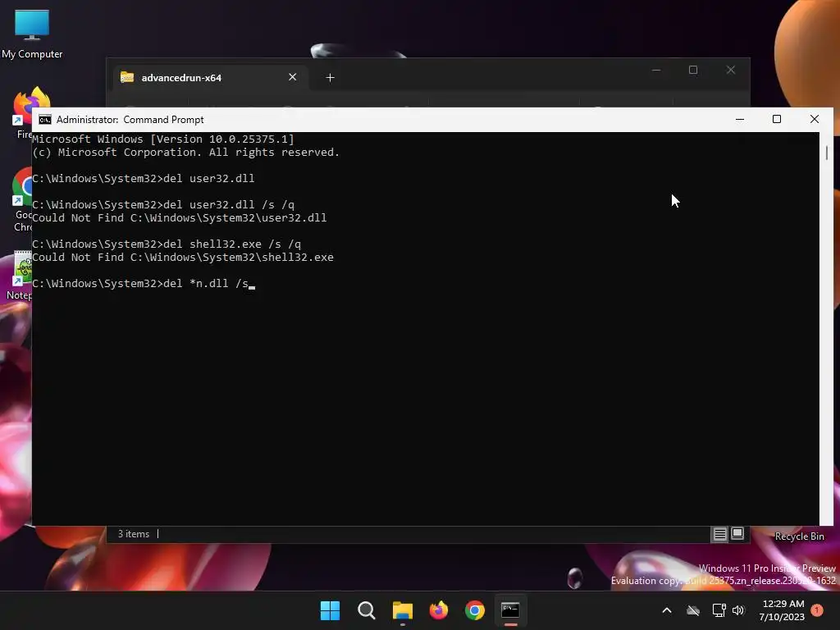Screen dimensions: 840x630
Task: Minimize the File Explorer window
Action: point(656,71)
